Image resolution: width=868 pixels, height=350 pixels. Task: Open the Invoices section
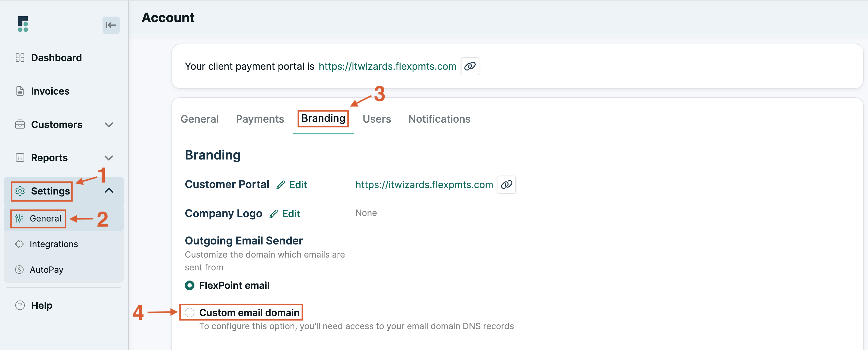click(x=49, y=91)
